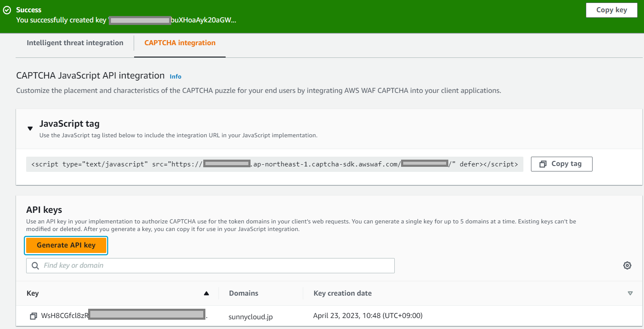Click the Key column header label

point(32,293)
